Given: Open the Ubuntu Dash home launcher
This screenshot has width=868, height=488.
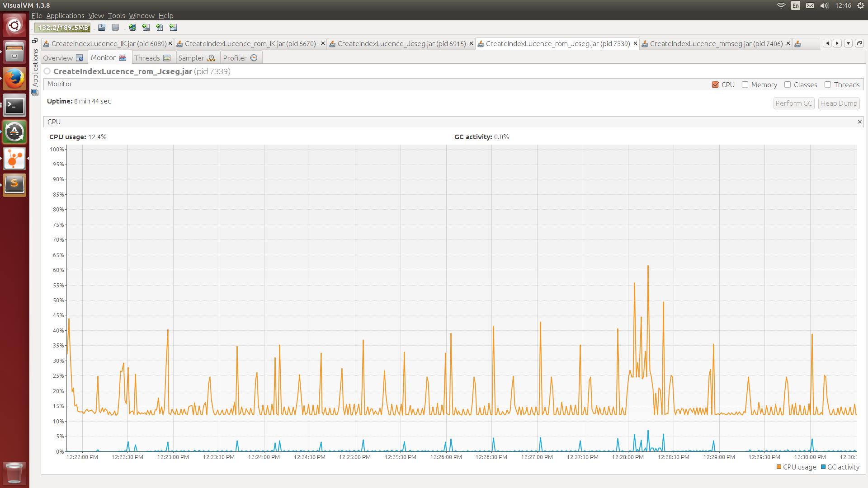Looking at the screenshot, I should [x=14, y=25].
